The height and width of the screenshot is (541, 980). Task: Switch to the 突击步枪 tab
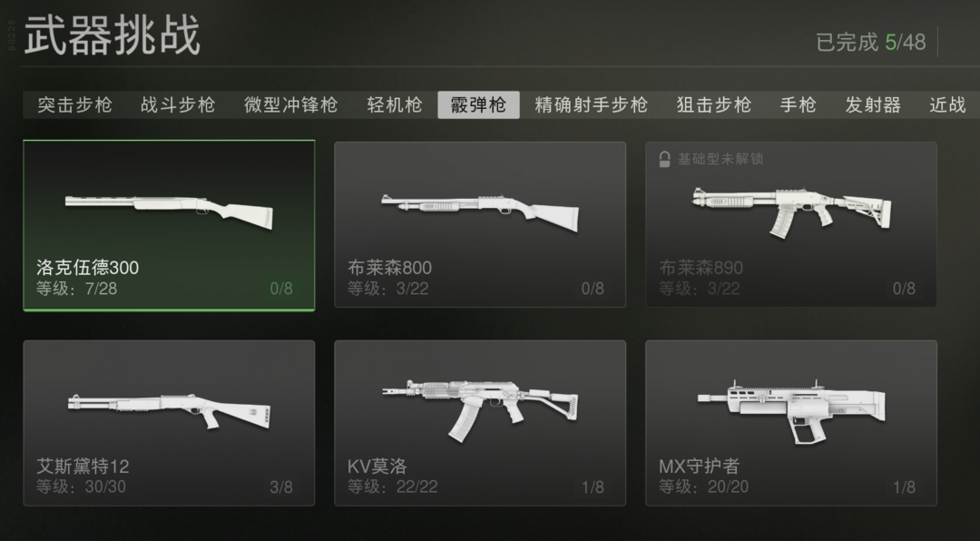coord(75,104)
